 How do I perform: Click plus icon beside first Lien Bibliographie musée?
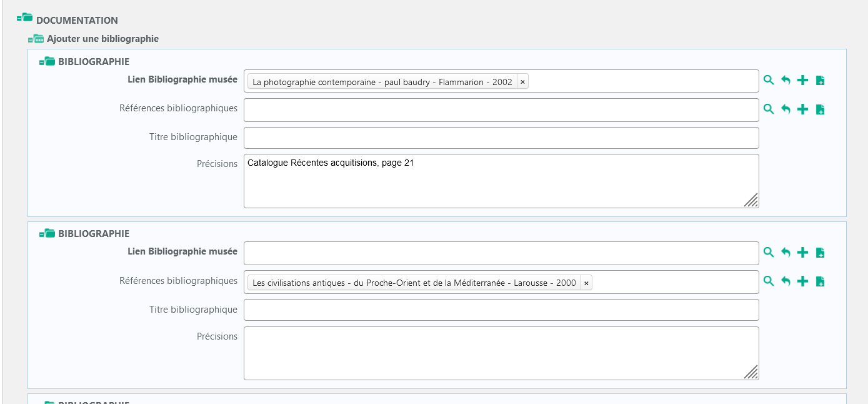803,80
